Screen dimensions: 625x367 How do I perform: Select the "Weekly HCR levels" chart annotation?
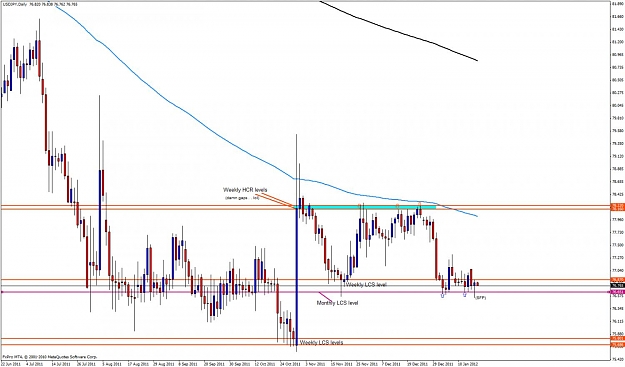[245, 190]
